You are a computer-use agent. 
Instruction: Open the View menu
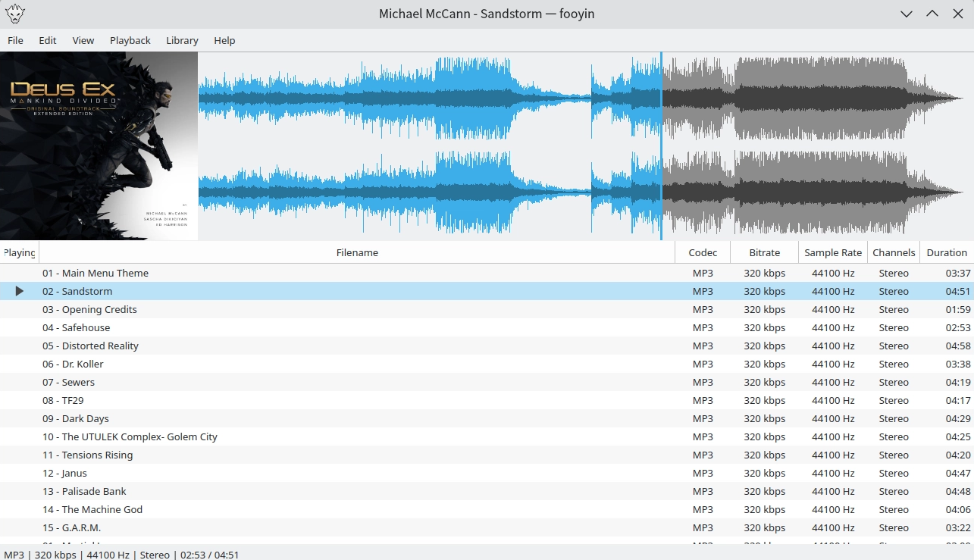(83, 40)
